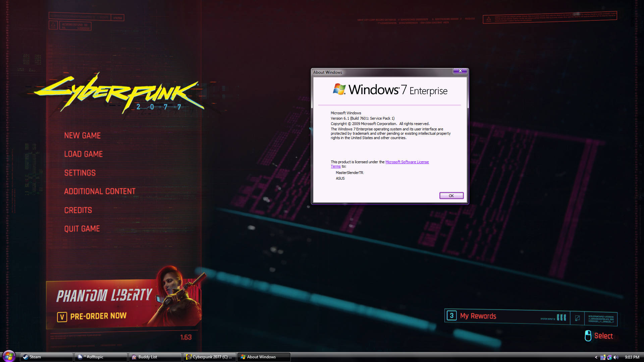This screenshot has height=362, width=644.
Task: View the CREDITS
Action: 78,210
